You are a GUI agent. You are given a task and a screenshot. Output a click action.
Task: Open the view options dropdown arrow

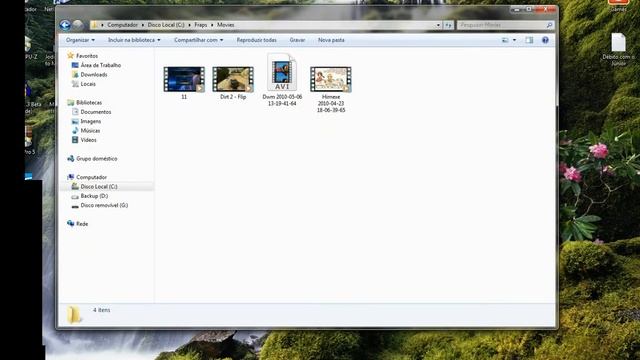click(514, 40)
